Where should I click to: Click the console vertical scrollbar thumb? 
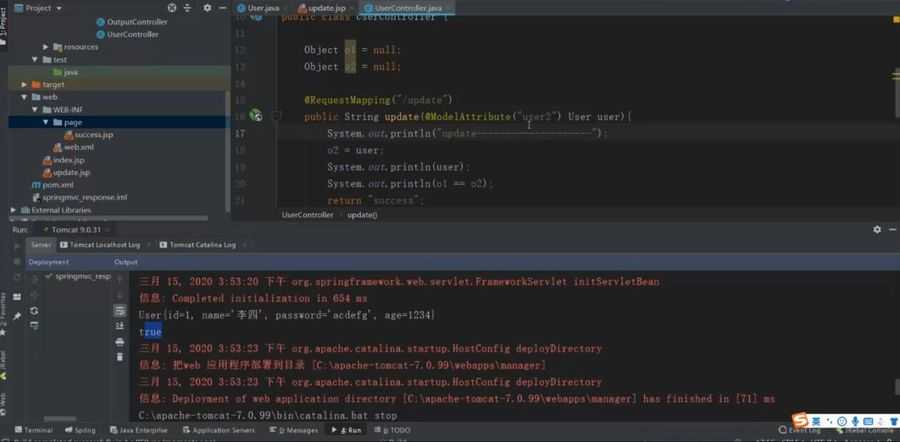897,387
